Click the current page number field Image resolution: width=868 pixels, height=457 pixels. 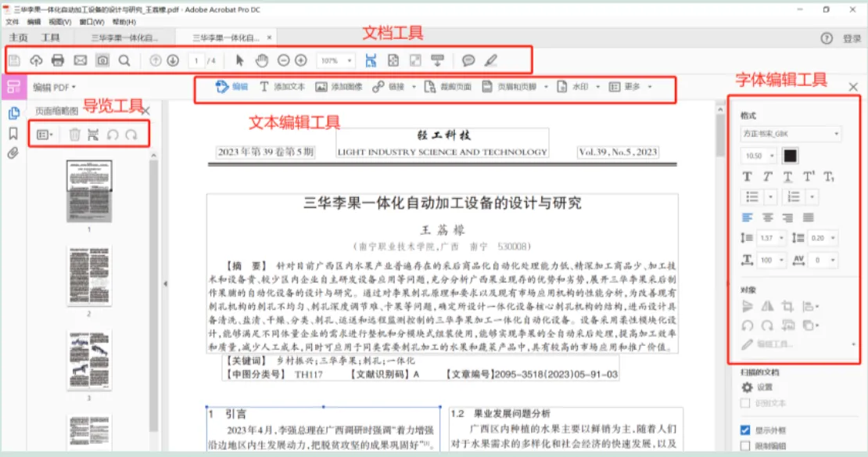(x=196, y=60)
